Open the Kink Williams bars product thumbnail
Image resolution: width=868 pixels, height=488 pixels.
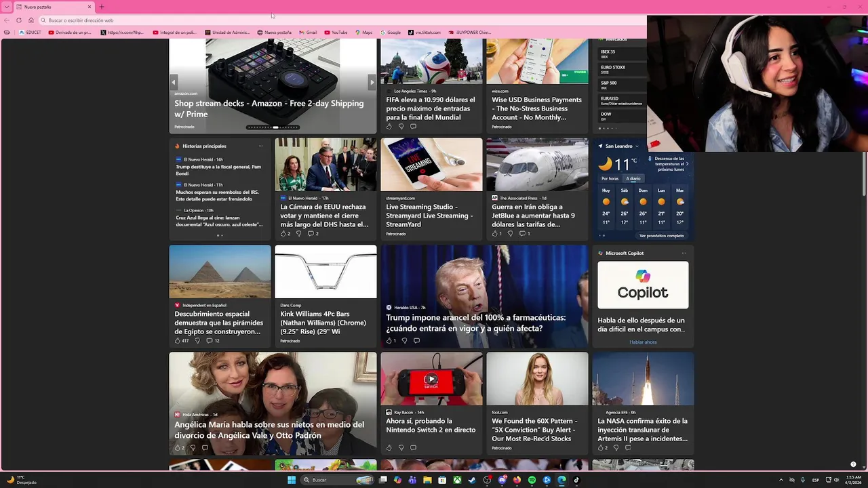click(325, 272)
